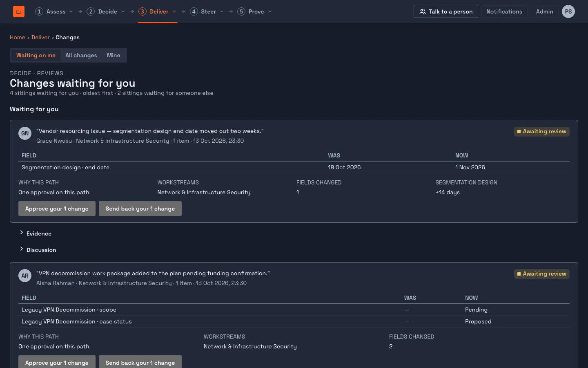588x368 pixels.
Task: Switch to the Mine tab
Action: pos(114,55)
